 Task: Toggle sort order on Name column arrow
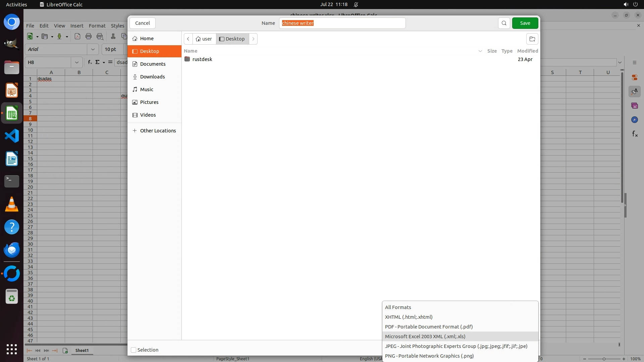click(x=480, y=51)
